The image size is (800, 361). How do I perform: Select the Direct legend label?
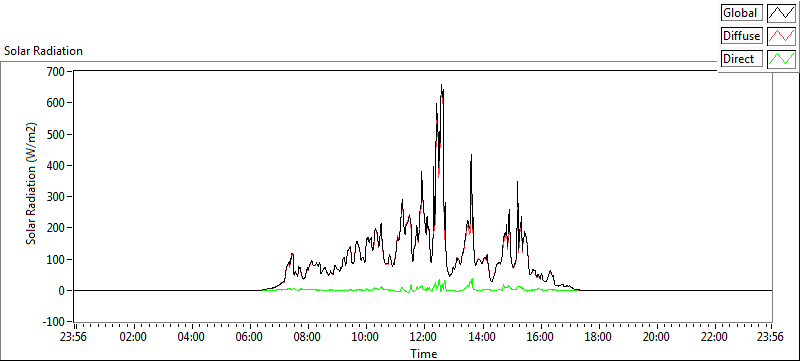741,59
